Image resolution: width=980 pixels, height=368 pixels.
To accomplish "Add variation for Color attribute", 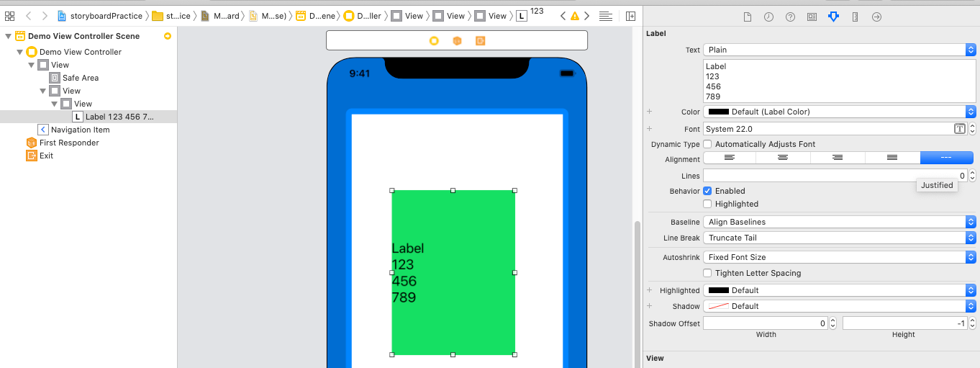I will (x=650, y=112).
